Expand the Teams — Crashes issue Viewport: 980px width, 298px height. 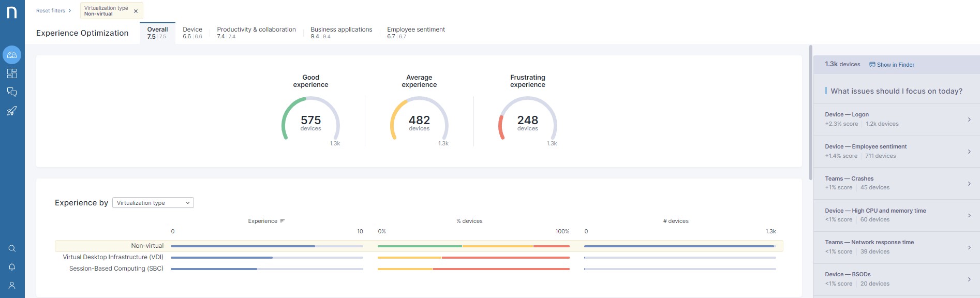[897, 183]
